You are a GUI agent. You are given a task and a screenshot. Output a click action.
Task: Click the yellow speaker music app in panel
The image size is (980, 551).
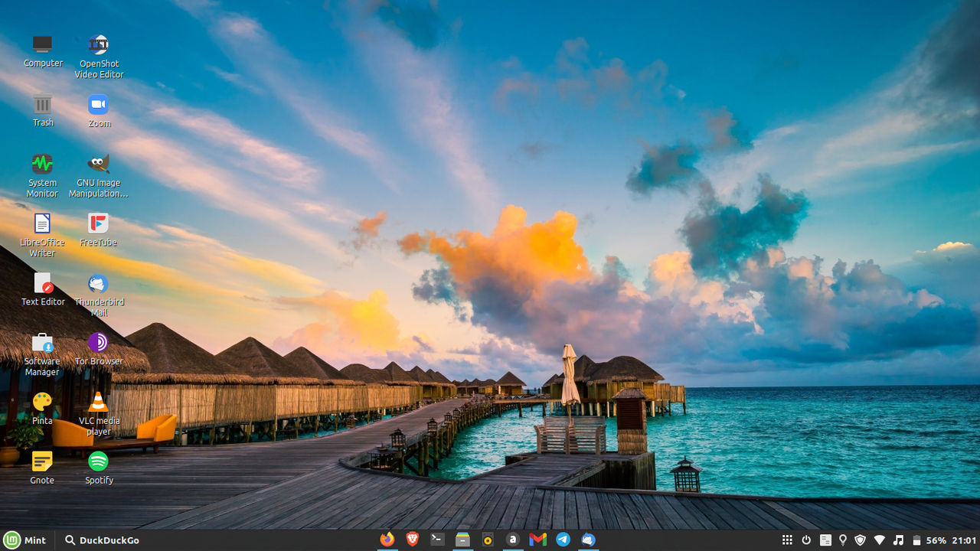[488, 540]
